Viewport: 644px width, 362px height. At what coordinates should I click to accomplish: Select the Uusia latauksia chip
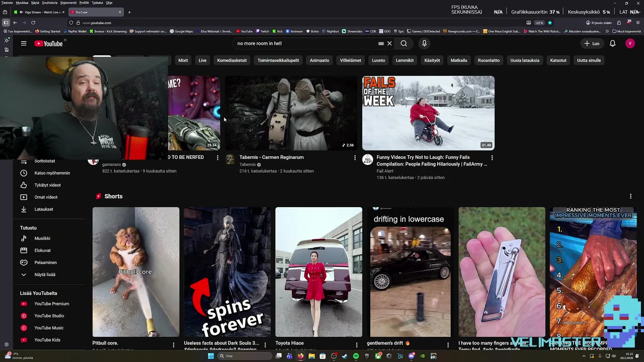525,60
